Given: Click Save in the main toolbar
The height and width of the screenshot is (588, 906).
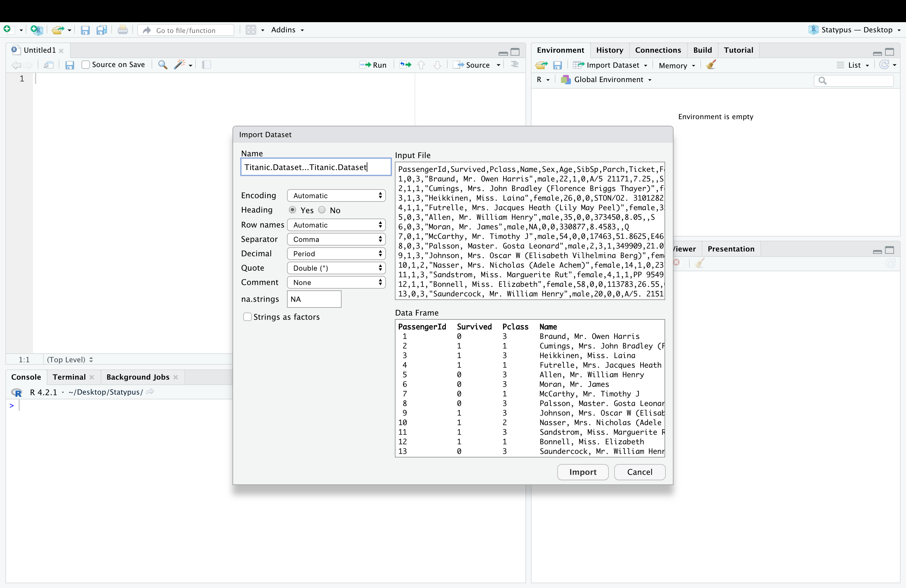Looking at the screenshot, I should pyautogui.click(x=85, y=30).
